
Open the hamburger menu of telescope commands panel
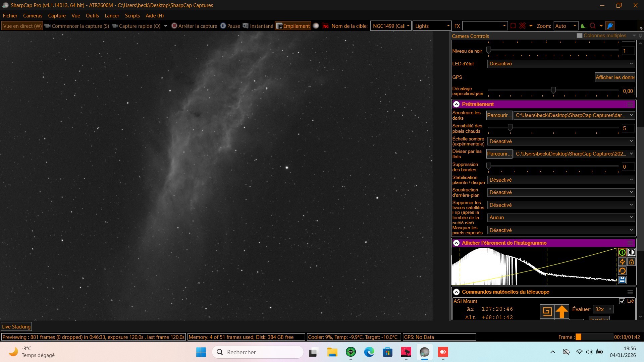click(x=630, y=292)
